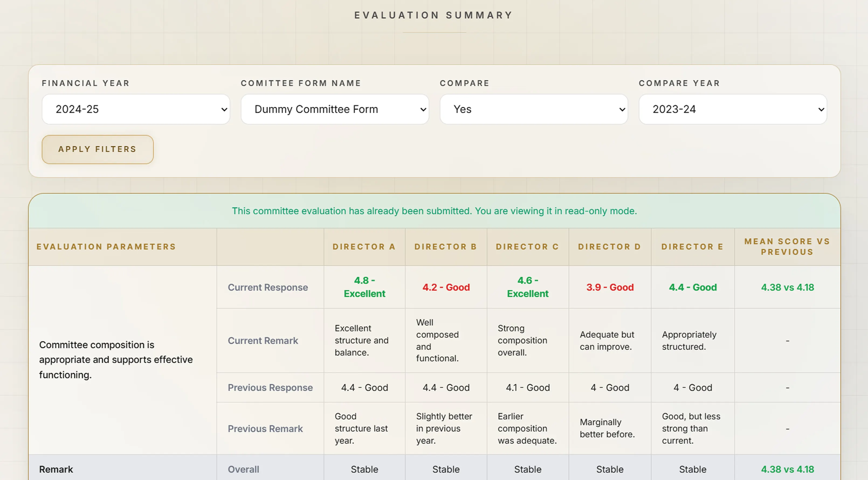
Task: Click remark 'Strong composition overall.'
Action: point(522,340)
